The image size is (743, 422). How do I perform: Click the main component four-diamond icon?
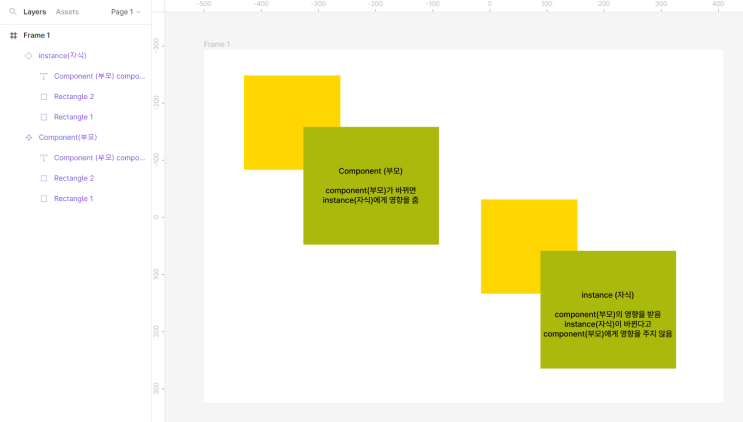(x=28, y=137)
